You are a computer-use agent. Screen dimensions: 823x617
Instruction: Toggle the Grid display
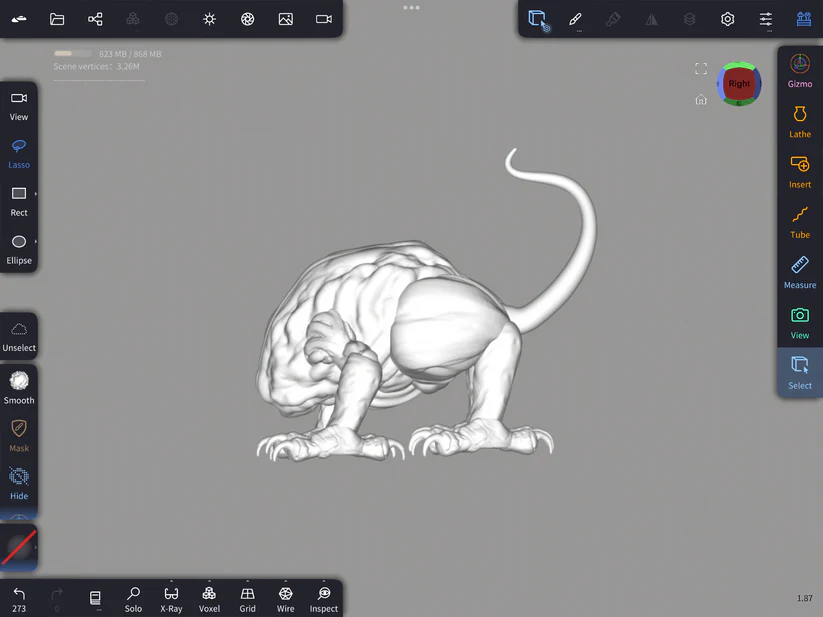tap(248, 600)
